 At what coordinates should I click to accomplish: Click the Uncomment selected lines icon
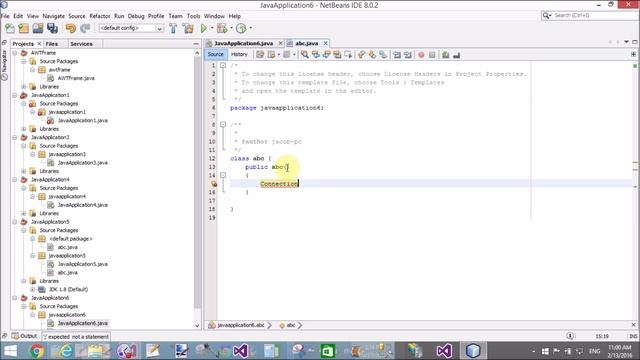(x=456, y=55)
